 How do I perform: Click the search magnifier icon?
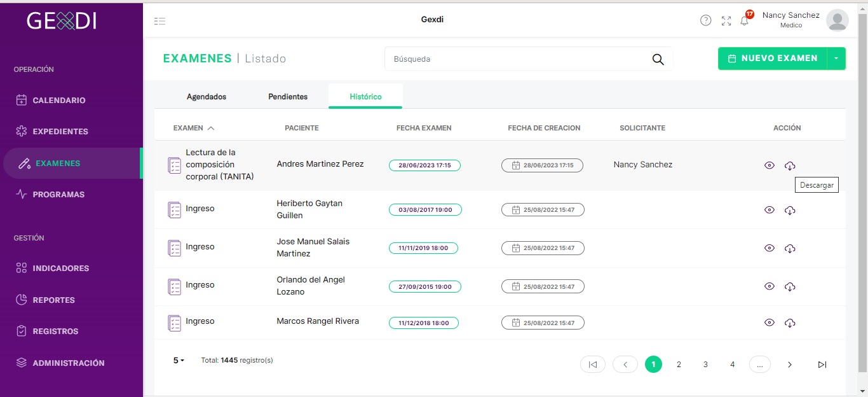point(658,59)
